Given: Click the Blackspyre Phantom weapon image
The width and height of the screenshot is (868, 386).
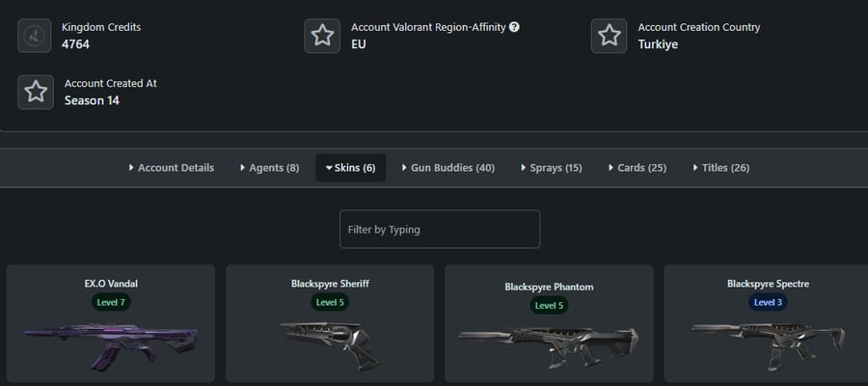Looking at the screenshot, I should (x=549, y=346).
